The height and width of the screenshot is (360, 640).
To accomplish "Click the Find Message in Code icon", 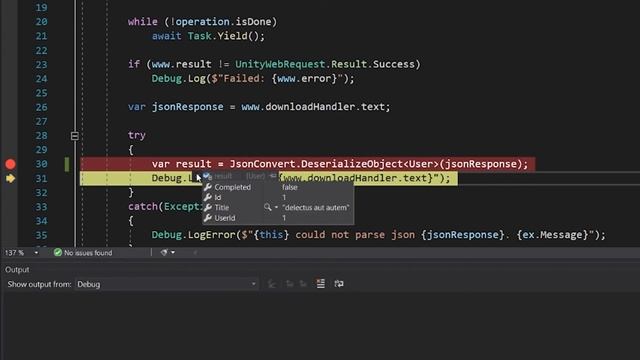I will [x=271, y=284].
